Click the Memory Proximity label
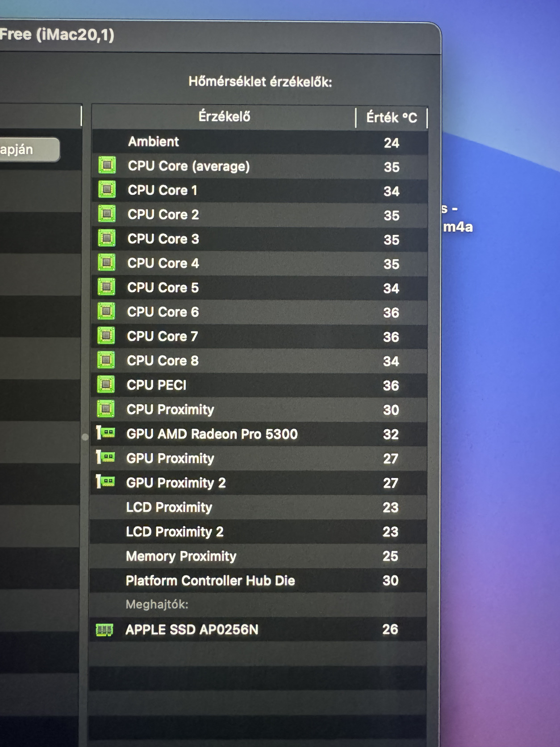The height and width of the screenshot is (747, 560). 181,556
